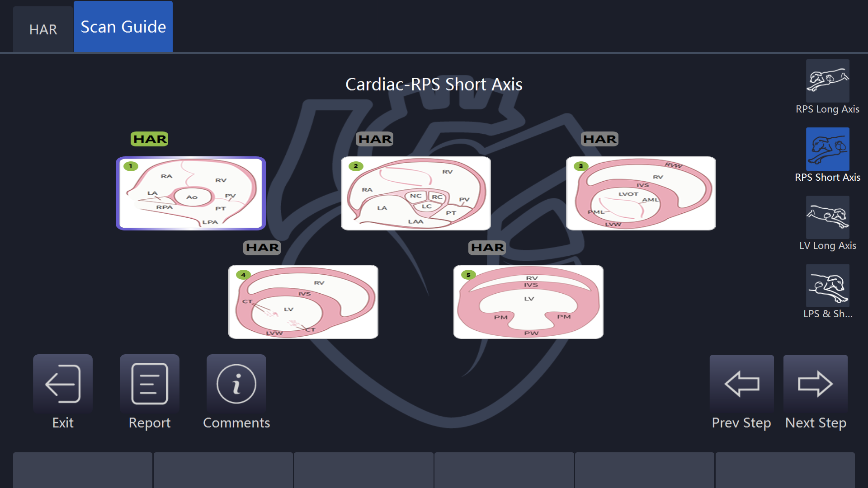Go back with the Prev Step arrow

tap(741, 384)
